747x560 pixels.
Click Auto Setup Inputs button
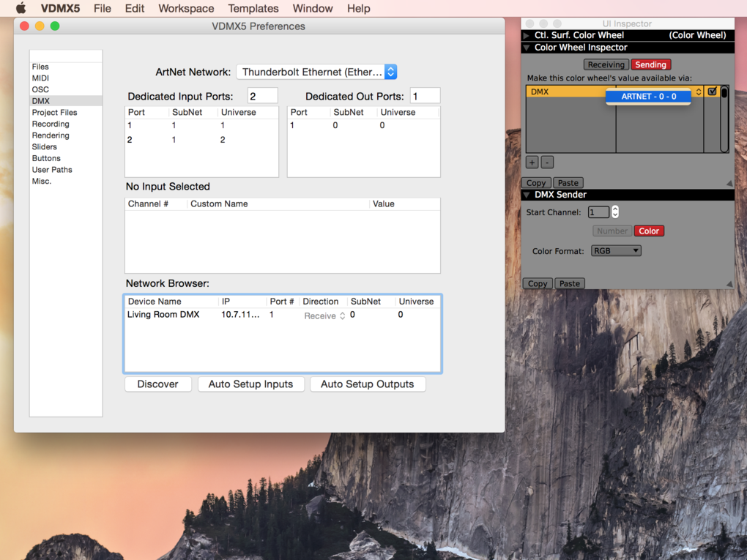coord(250,384)
